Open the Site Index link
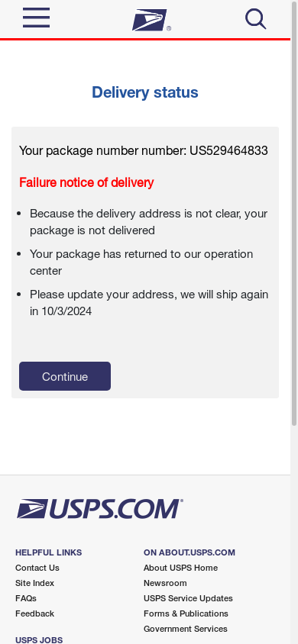Image resolution: width=298 pixels, height=644 pixels. coord(34,583)
